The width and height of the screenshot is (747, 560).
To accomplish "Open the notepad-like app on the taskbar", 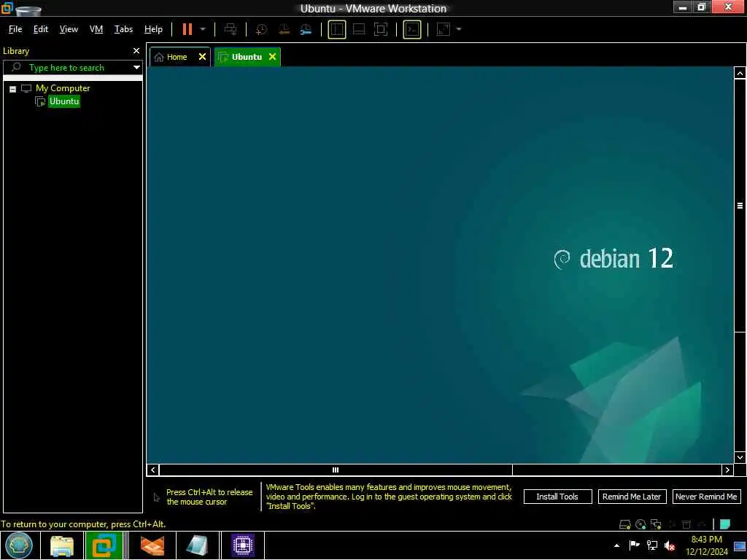I will [x=197, y=545].
